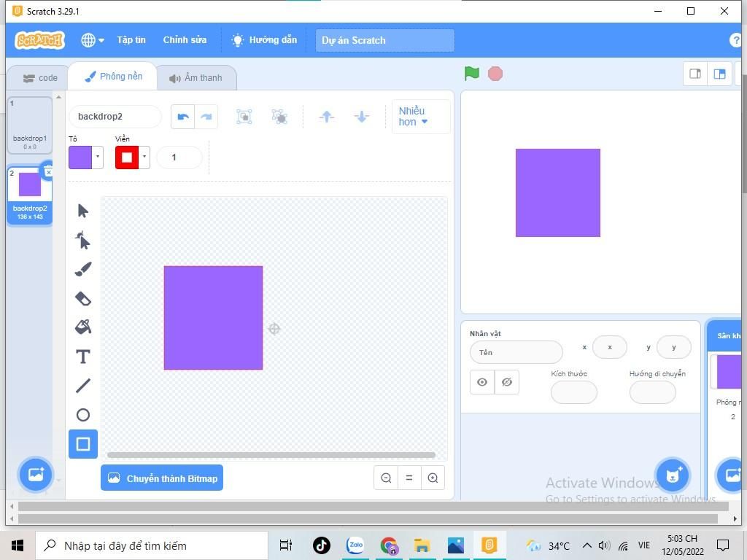The image size is (747, 560).
Task: Click the Group icon
Action: [x=244, y=117]
